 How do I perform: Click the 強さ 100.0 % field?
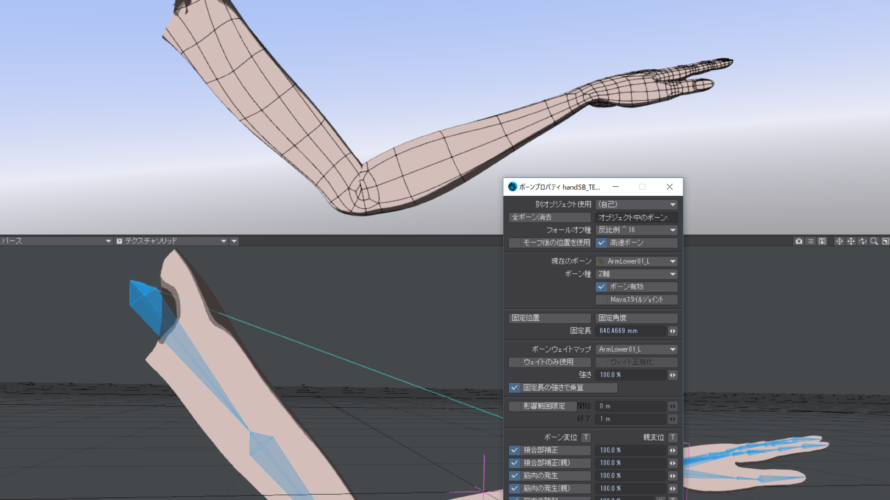(x=631, y=375)
